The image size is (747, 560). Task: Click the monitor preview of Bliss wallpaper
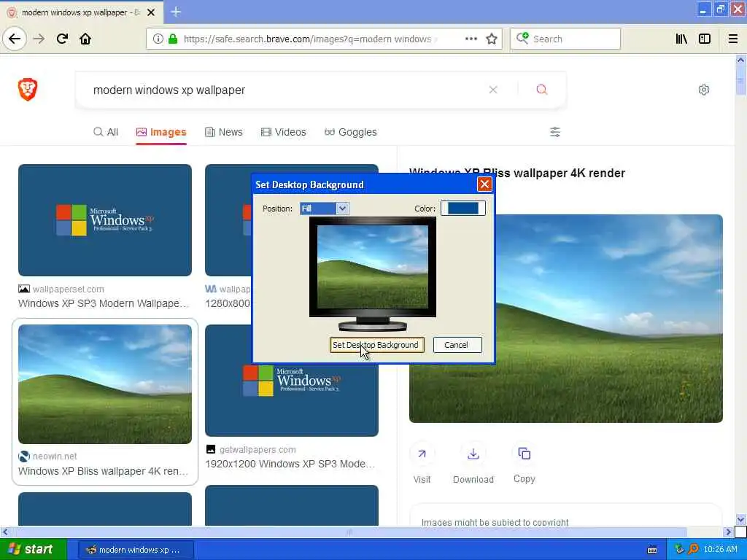click(373, 268)
